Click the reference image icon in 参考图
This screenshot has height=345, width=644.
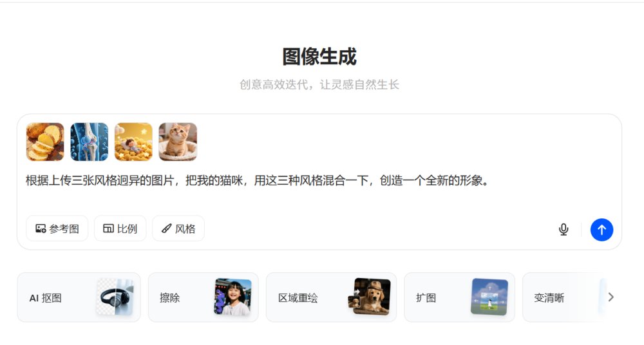pos(40,228)
